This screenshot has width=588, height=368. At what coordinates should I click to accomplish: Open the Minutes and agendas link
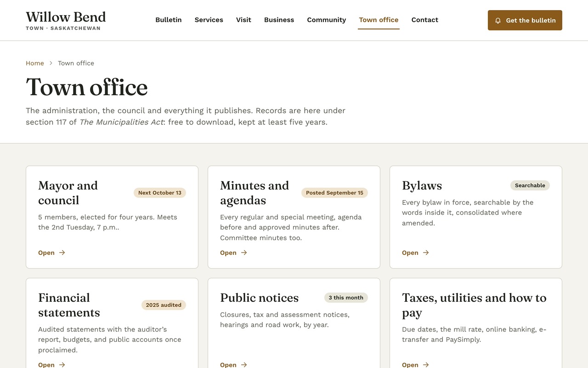(x=233, y=253)
